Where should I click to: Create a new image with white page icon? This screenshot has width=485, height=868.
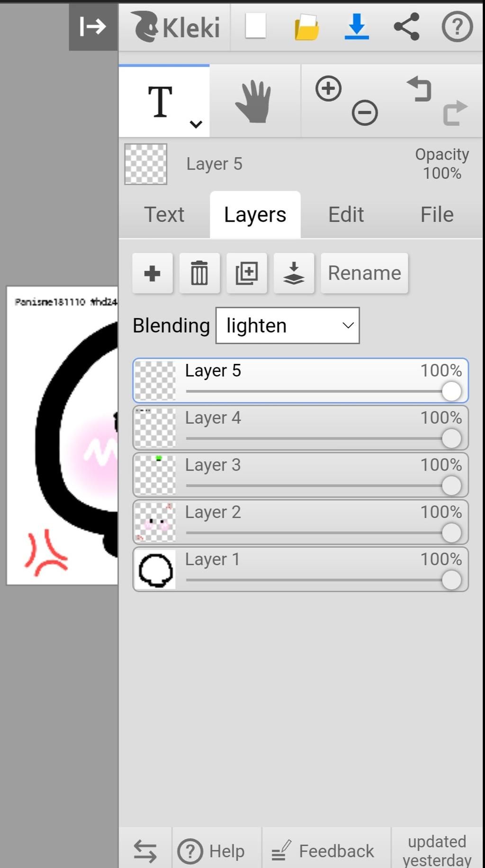pyautogui.click(x=256, y=26)
